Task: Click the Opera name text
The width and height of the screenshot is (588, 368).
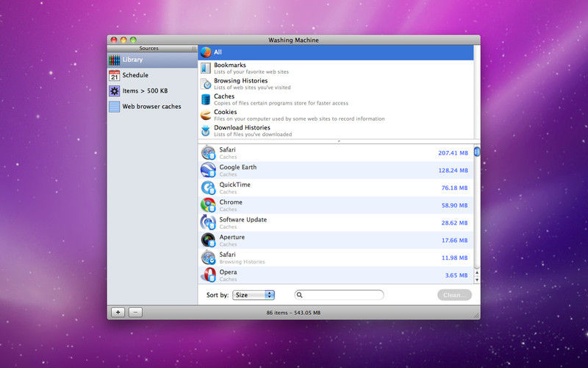Action: click(228, 272)
